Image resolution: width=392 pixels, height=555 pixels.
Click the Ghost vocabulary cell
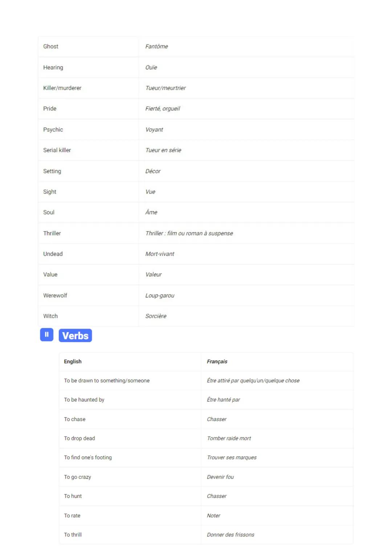coord(51,46)
